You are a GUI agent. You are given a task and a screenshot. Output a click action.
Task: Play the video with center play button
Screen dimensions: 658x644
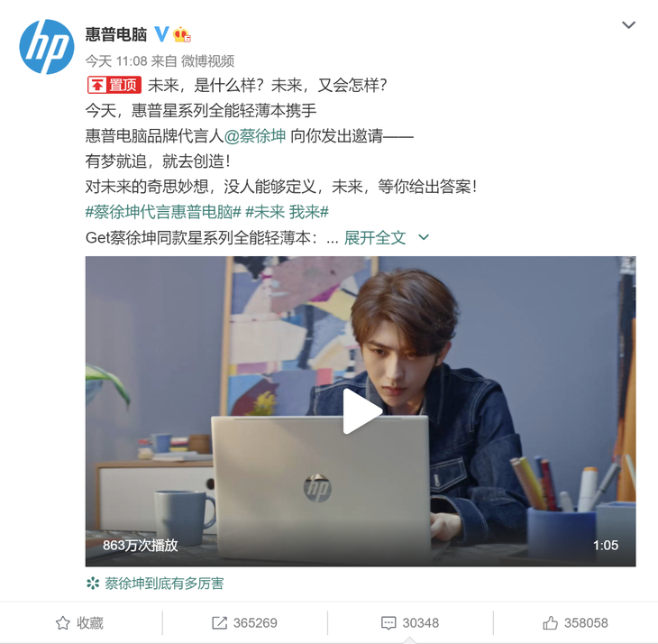361,411
